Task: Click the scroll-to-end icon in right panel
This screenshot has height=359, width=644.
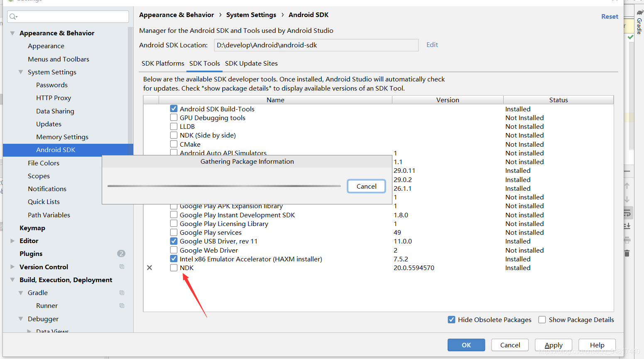Action: tap(627, 226)
